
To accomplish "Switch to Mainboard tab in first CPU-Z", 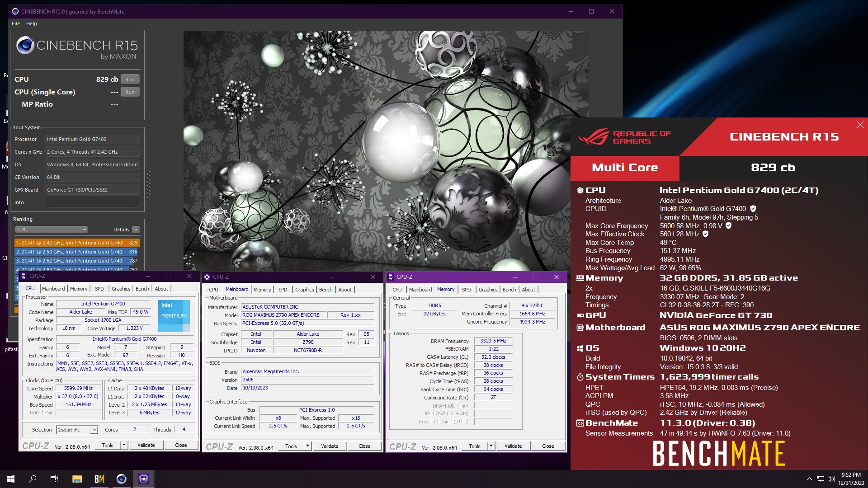I will coord(53,289).
